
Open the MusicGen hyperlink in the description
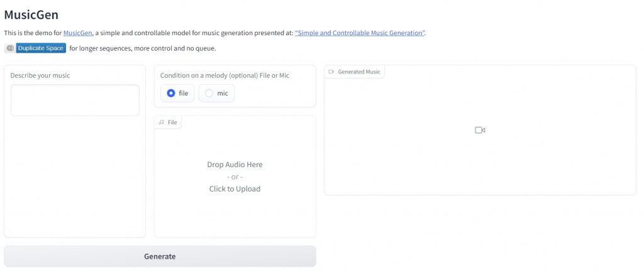pos(78,33)
